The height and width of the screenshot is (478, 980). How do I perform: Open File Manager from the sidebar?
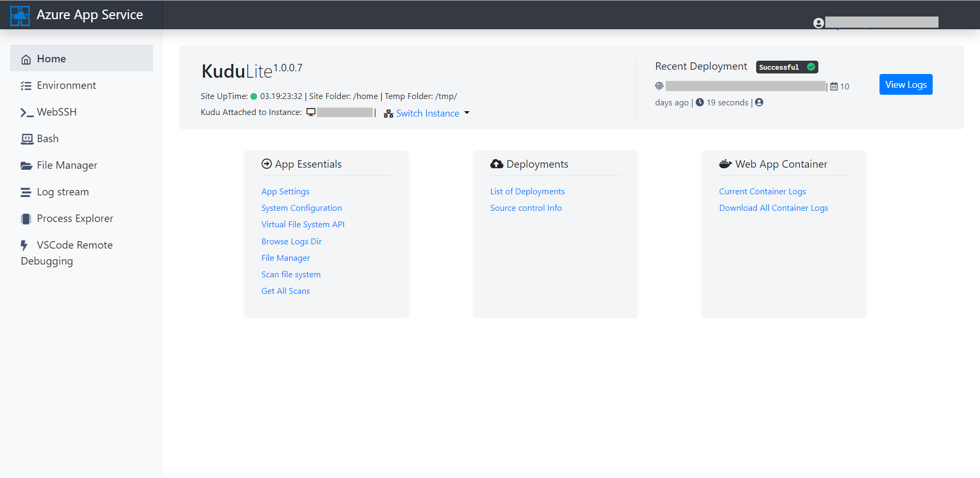(x=67, y=166)
